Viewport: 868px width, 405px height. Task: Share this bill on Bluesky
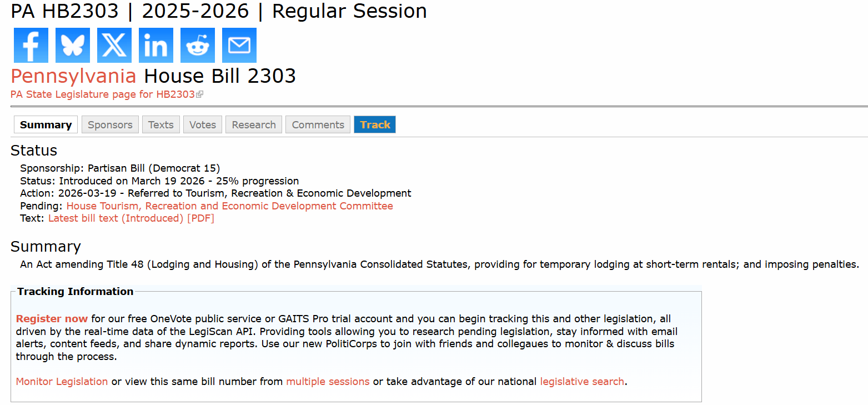coord(73,45)
